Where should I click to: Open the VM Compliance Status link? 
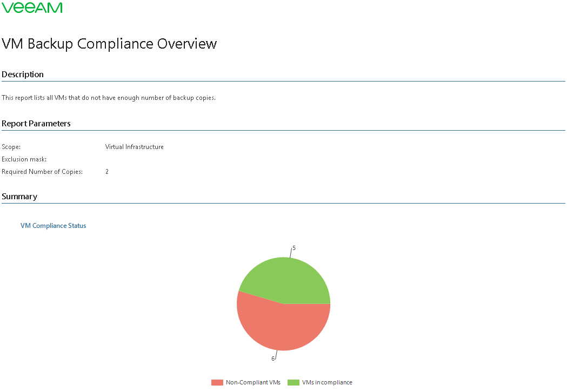pos(53,226)
